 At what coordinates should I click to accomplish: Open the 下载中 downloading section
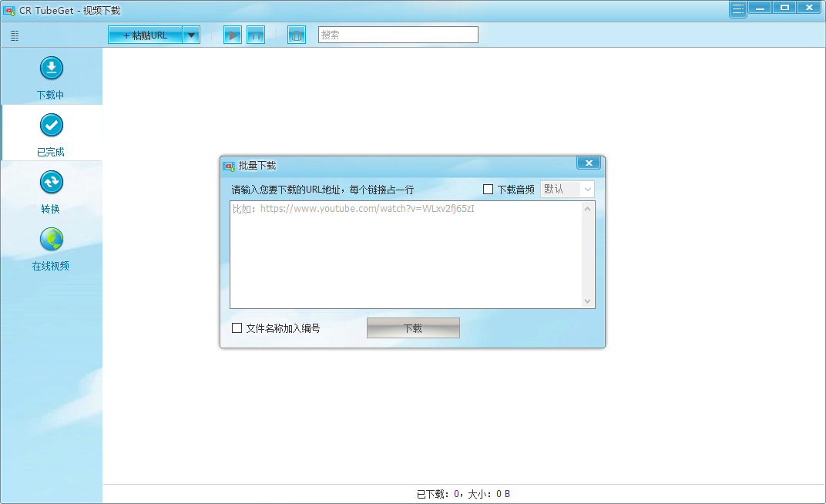point(51,77)
